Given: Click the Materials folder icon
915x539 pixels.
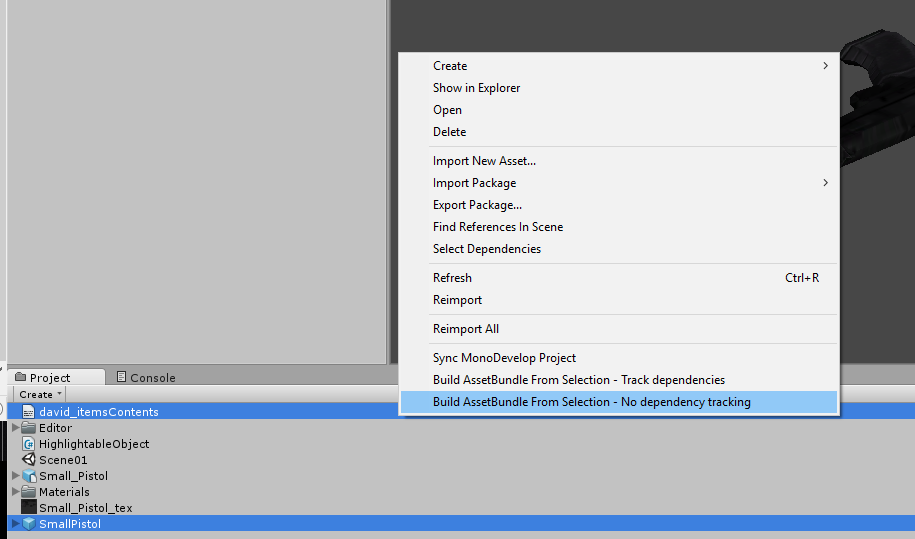Looking at the screenshot, I should click(28, 491).
